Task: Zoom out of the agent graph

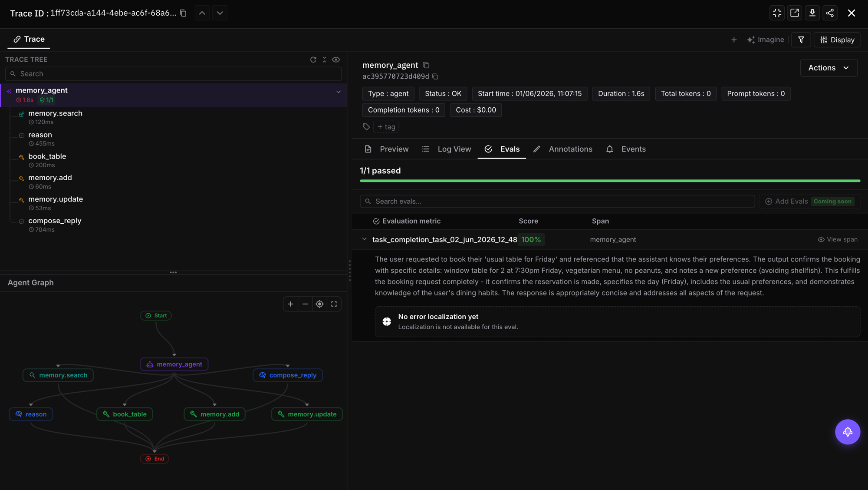Action: pyautogui.click(x=305, y=304)
